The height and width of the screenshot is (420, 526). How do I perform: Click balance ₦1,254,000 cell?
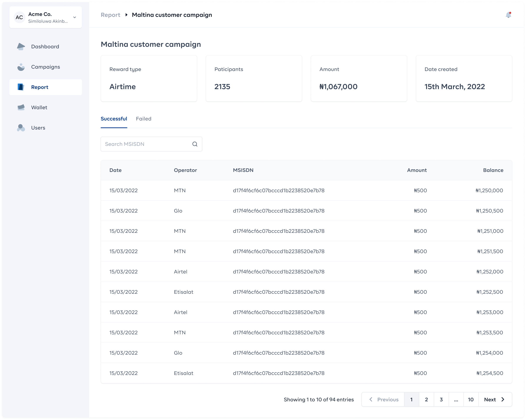coord(489,353)
